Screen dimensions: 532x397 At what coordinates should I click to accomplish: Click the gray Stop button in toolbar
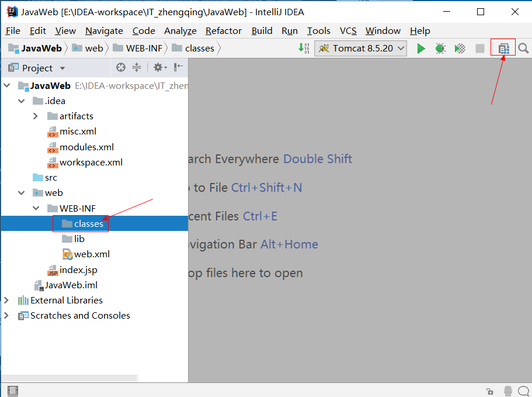480,49
